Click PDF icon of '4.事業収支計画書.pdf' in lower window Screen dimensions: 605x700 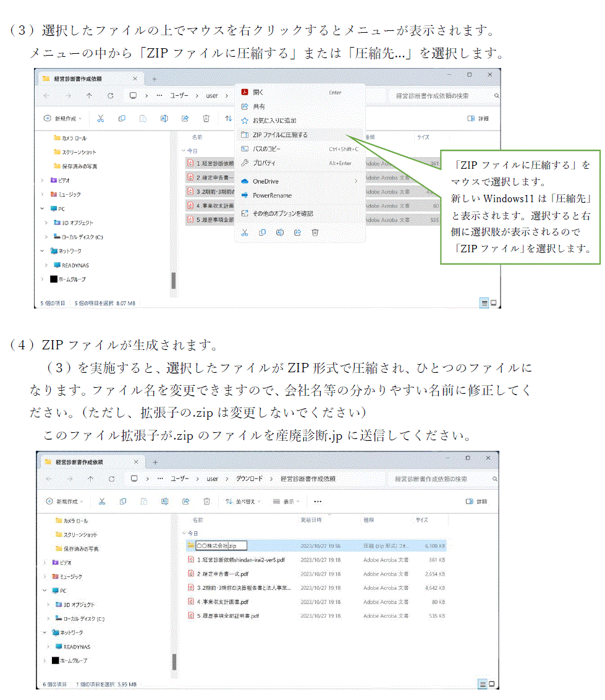pos(191,602)
